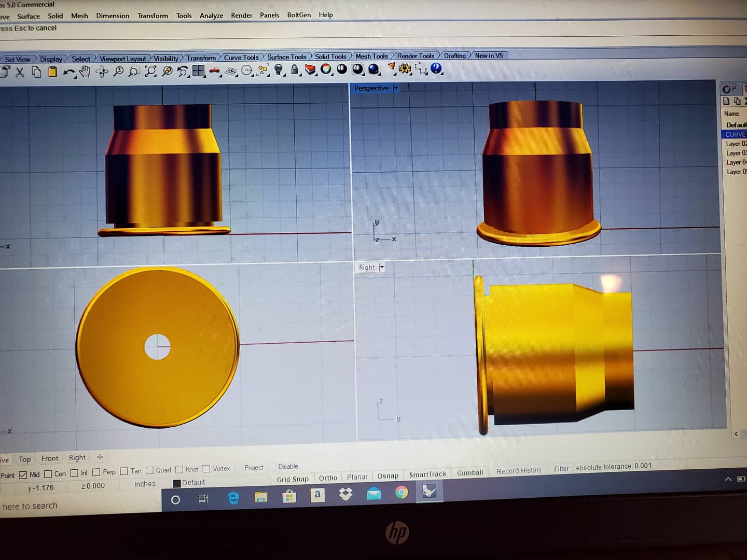Open the Right viewport dropdown arrow

click(382, 268)
